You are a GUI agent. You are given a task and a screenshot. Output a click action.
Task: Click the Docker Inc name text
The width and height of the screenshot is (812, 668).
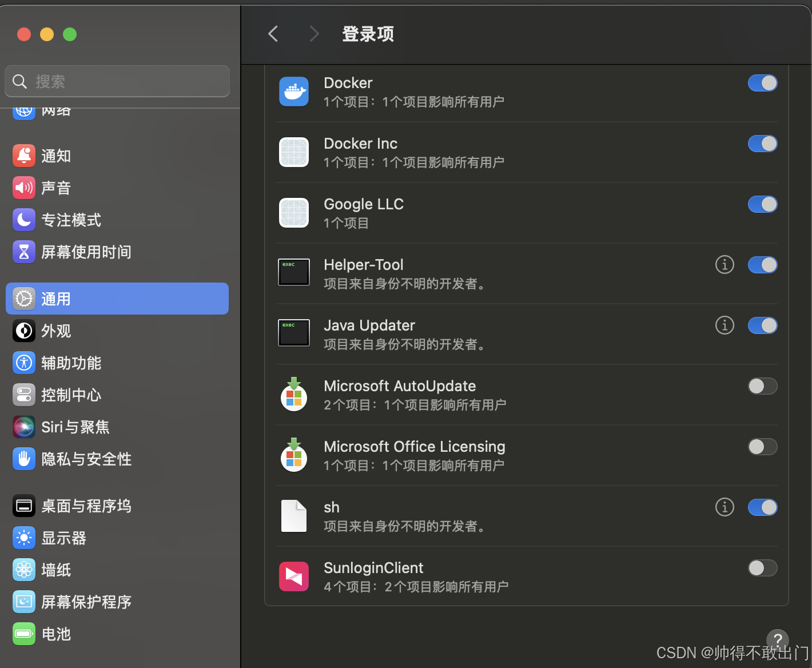click(x=360, y=144)
